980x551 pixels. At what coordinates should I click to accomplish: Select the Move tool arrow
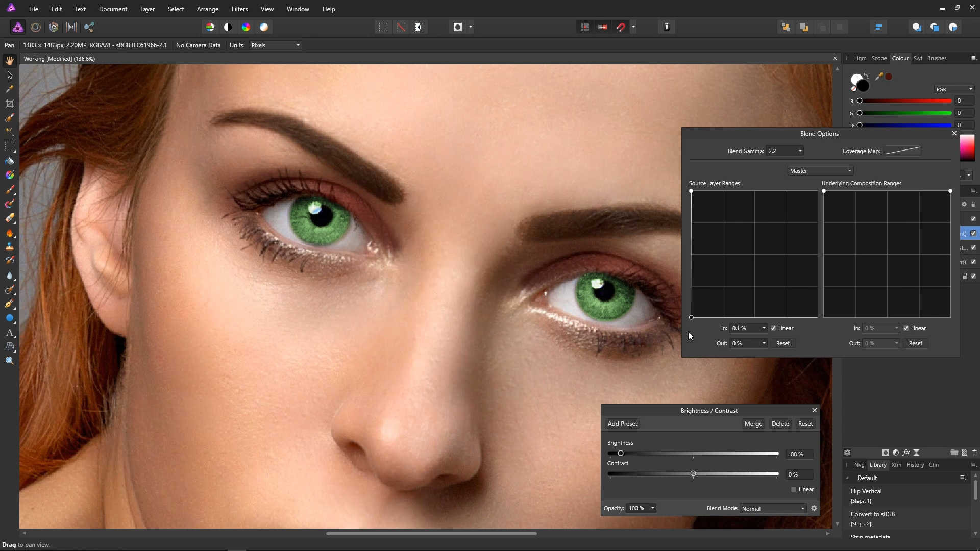10,75
